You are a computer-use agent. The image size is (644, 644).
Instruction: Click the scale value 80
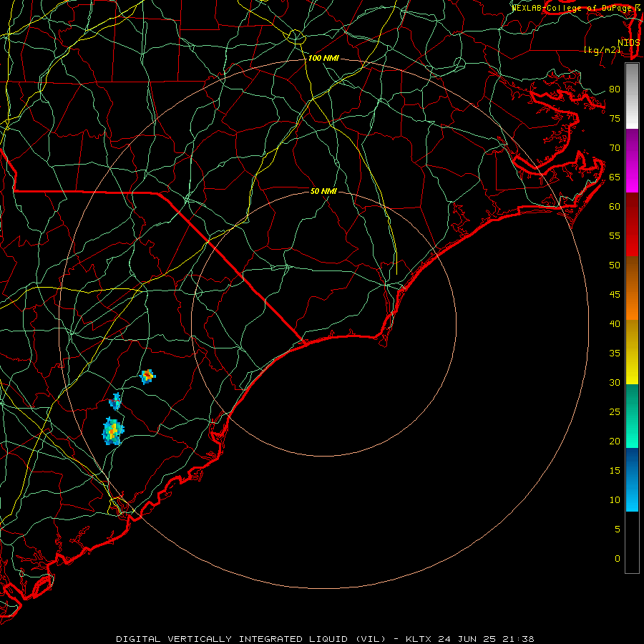pos(615,89)
